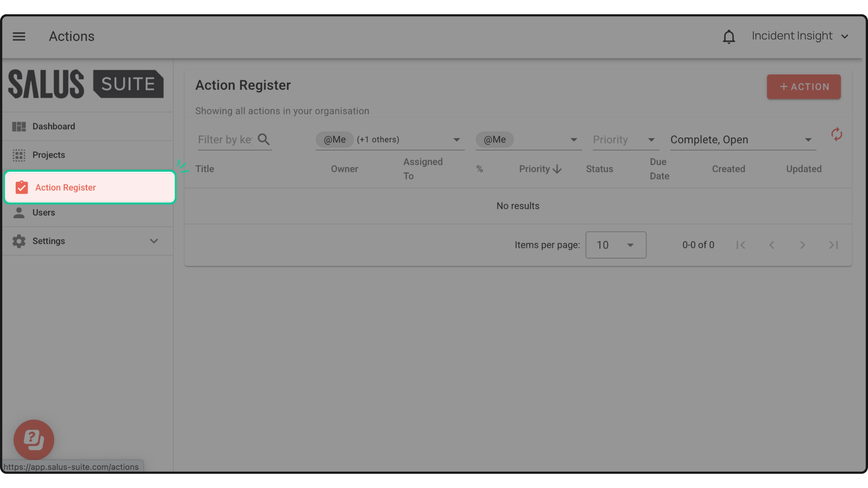Click the notifications bell icon
This screenshot has width=868, height=488.
tap(729, 37)
